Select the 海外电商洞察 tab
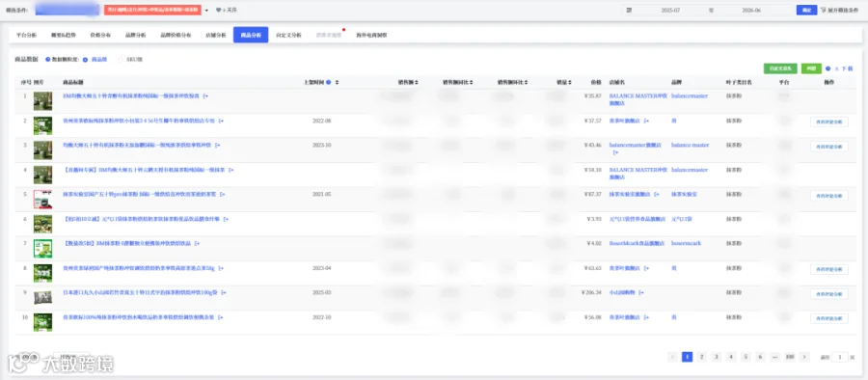 (x=371, y=35)
